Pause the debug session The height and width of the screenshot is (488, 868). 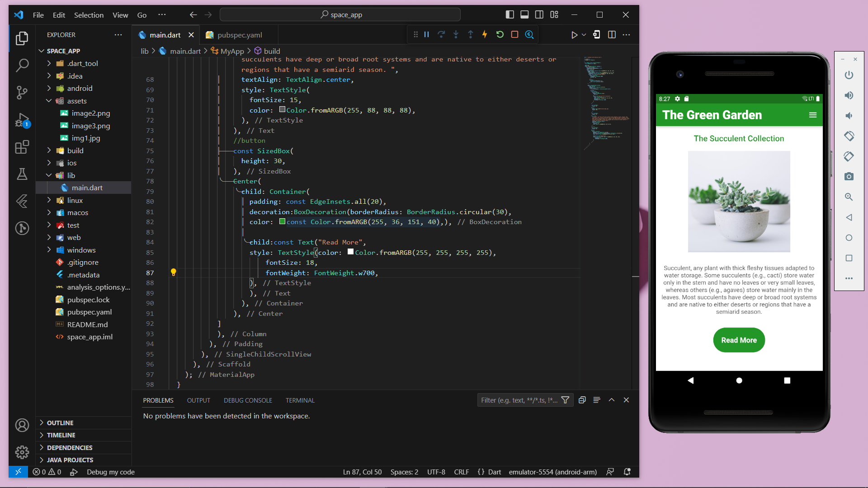(x=426, y=34)
